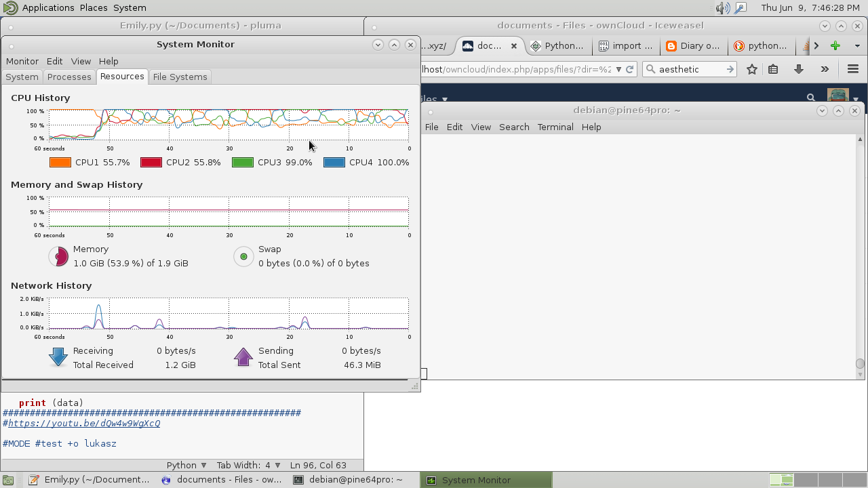
Task: Open System Monitor's View menu
Action: [81, 61]
